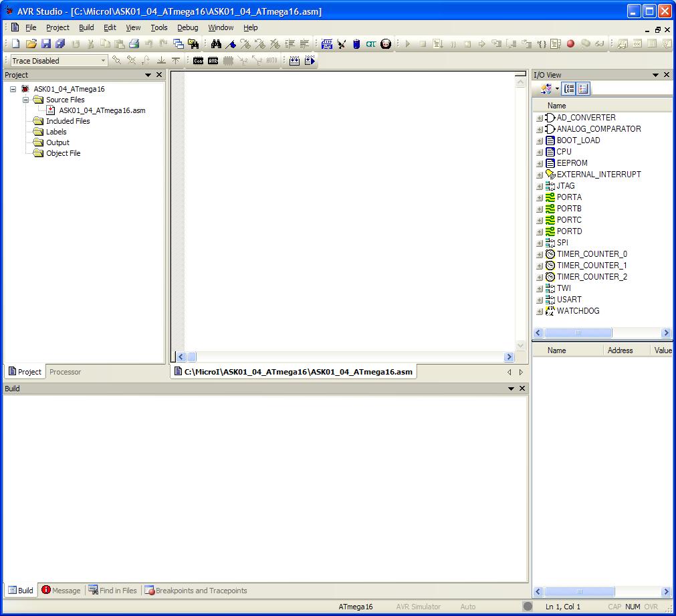
Task: Expand the PORTA node
Action: point(539,197)
